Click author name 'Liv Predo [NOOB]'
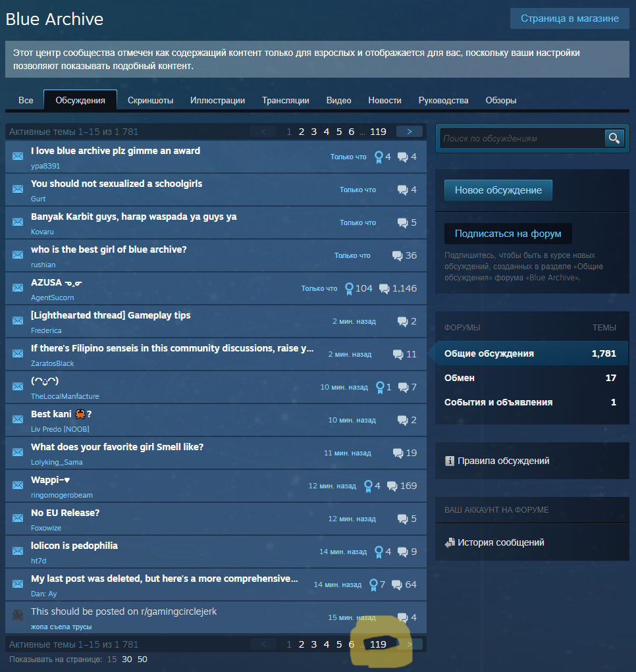 tap(60, 429)
